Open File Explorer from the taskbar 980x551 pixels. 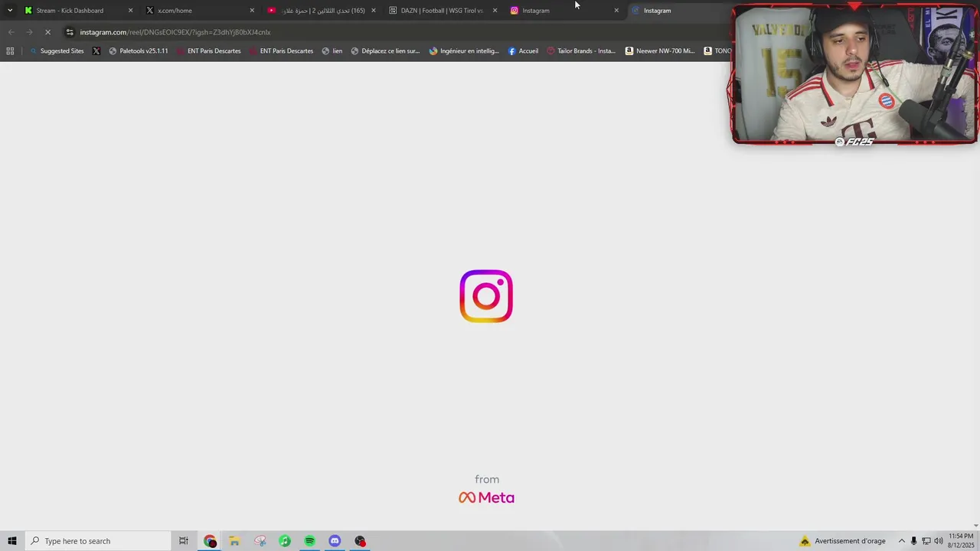coord(234,541)
